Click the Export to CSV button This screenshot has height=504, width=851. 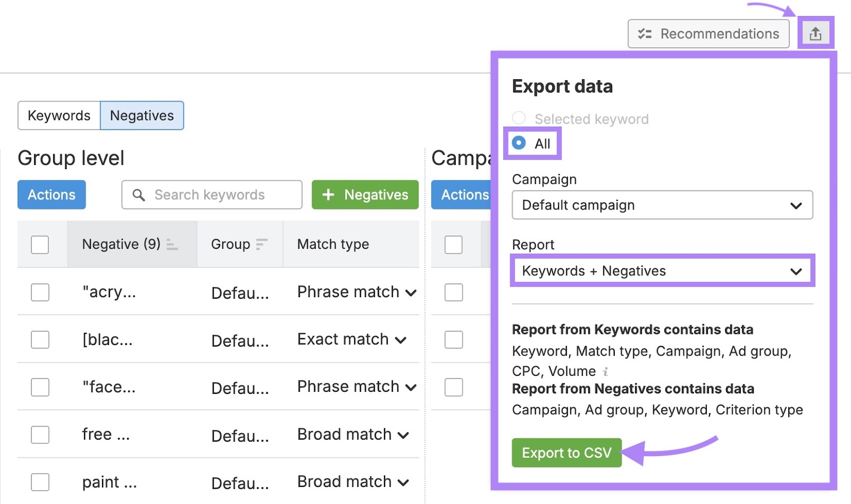pyautogui.click(x=566, y=452)
